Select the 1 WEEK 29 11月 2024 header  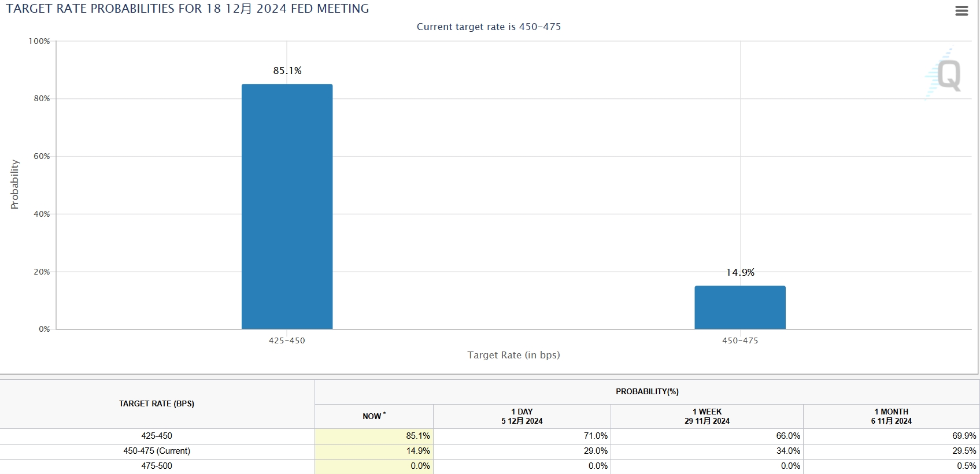coord(707,416)
